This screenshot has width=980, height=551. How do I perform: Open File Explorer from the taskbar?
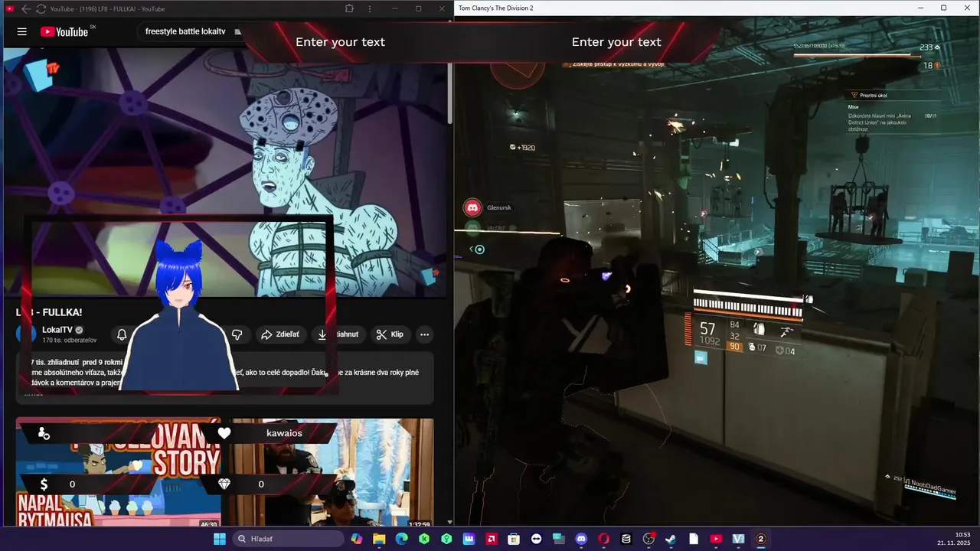point(379,539)
